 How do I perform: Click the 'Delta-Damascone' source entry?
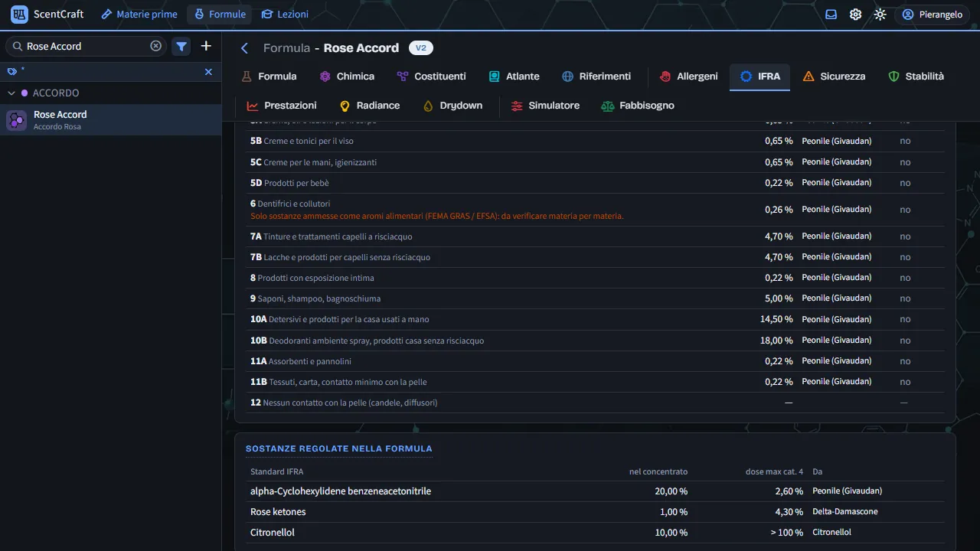[845, 512]
